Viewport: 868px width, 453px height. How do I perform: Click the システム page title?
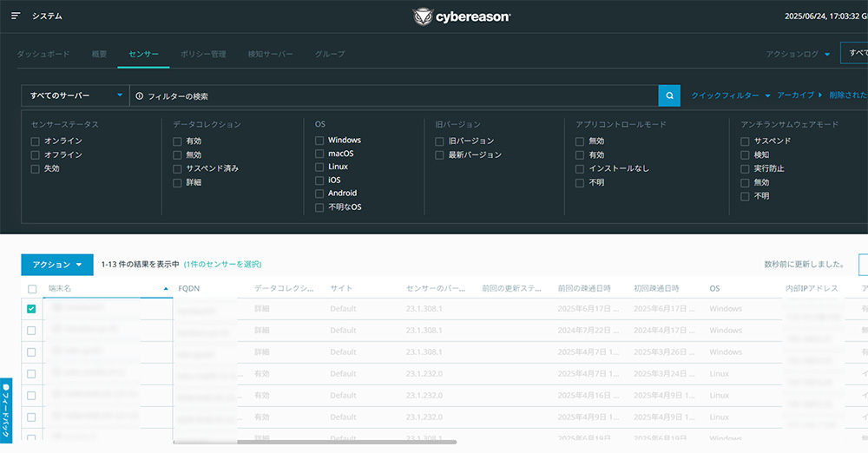click(47, 16)
